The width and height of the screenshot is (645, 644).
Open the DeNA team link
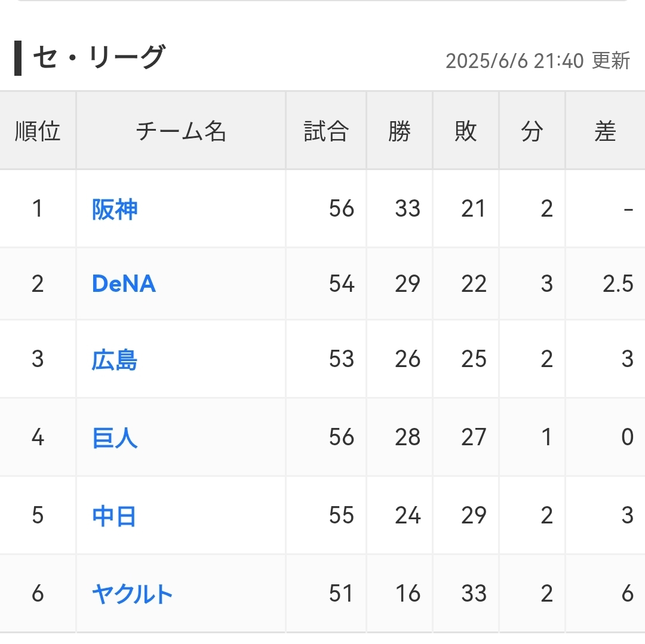coord(124,284)
